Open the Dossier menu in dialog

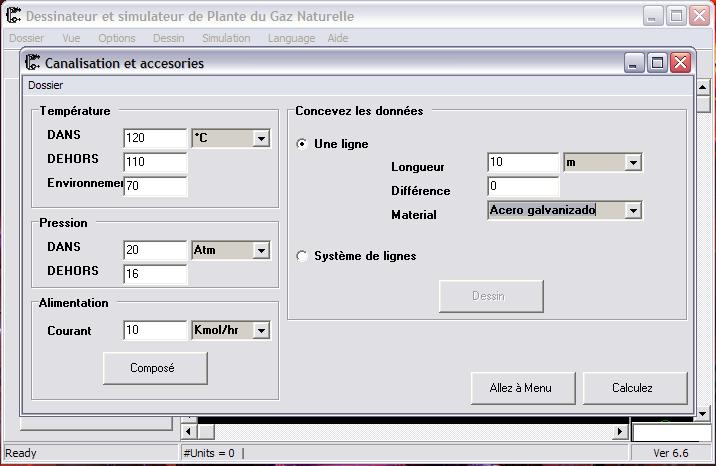point(46,85)
